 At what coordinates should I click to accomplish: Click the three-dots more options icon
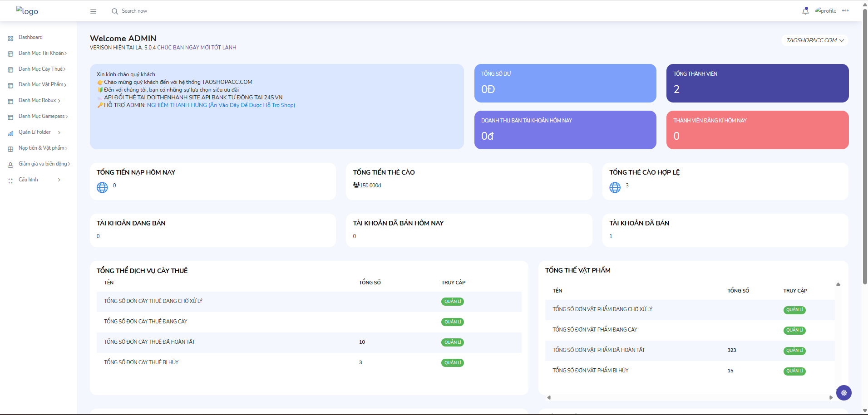click(x=845, y=11)
